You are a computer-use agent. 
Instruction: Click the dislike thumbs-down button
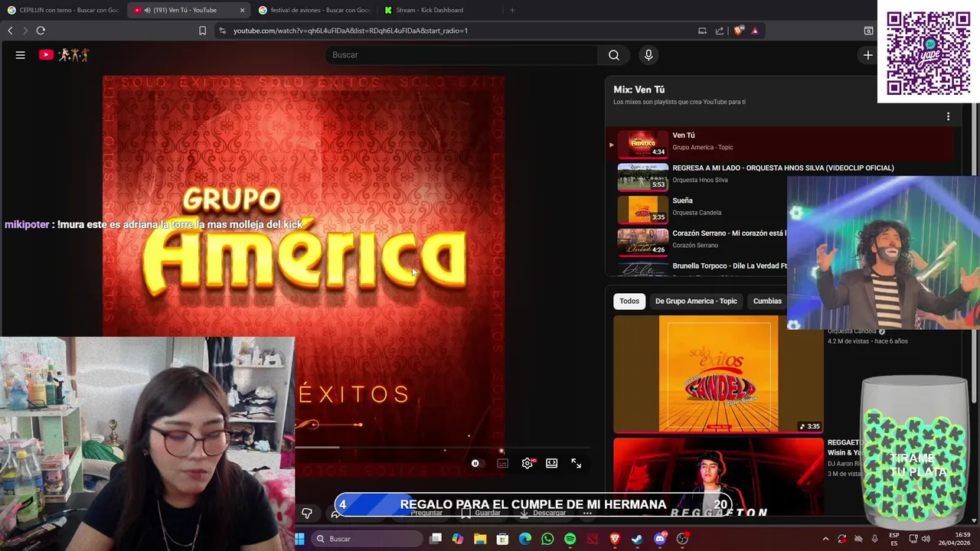tap(307, 513)
